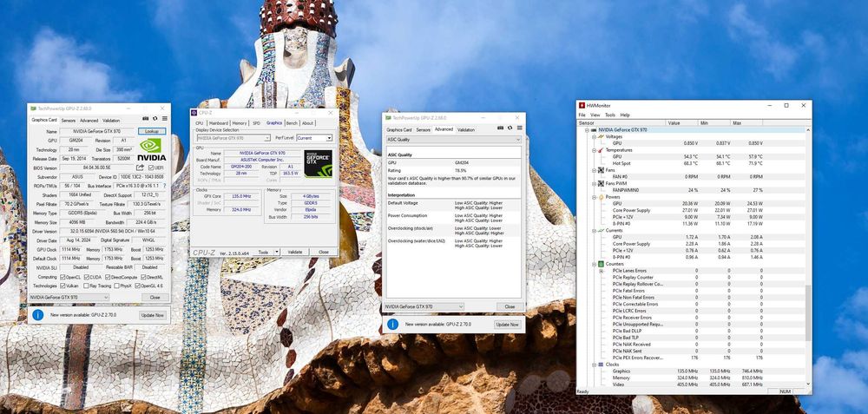Click Update Now in Advanced GPU-Z window
This screenshot has width=868, height=414.
click(x=507, y=325)
